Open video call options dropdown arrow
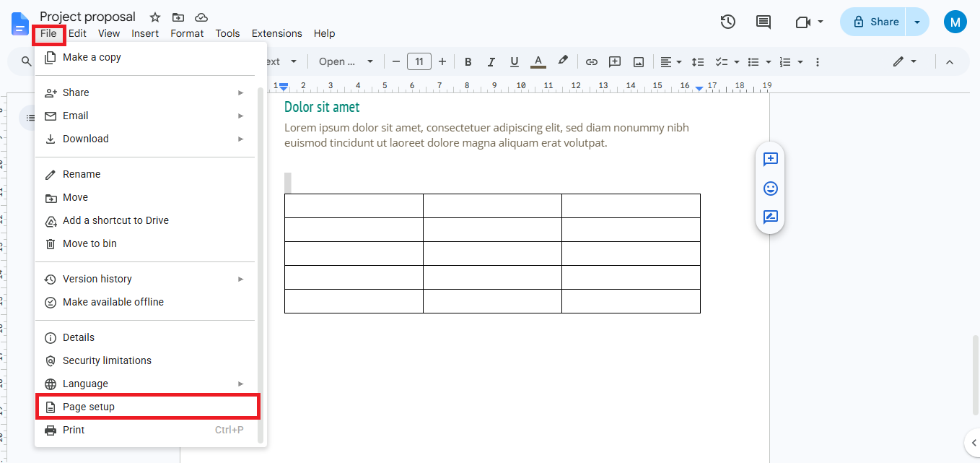 click(821, 22)
